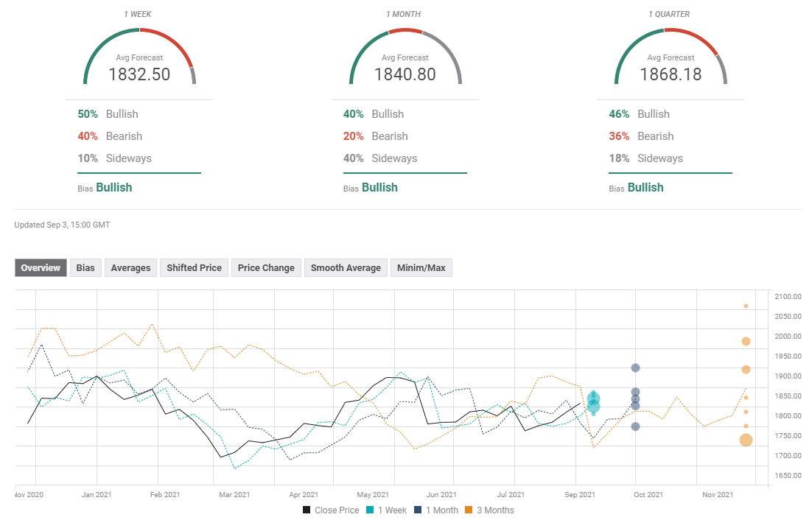812x520 pixels.
Task: Select the lowest gray-blue 1 Month bubble
Action: pos(635,426)
